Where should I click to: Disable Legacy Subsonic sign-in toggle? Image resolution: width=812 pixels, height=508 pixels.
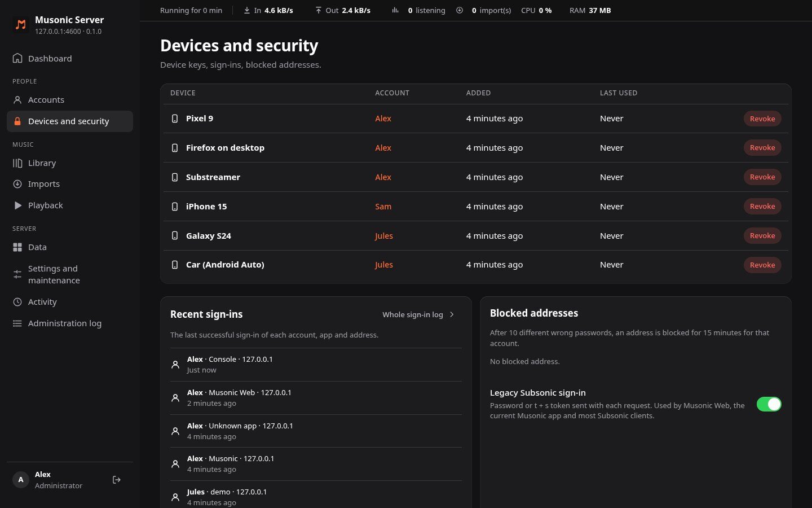[769, 404]
